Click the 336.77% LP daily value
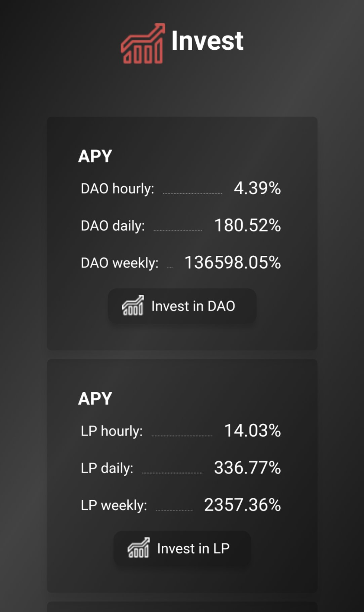The width and height of the screenshot is (364, 612). click(247, 468)
